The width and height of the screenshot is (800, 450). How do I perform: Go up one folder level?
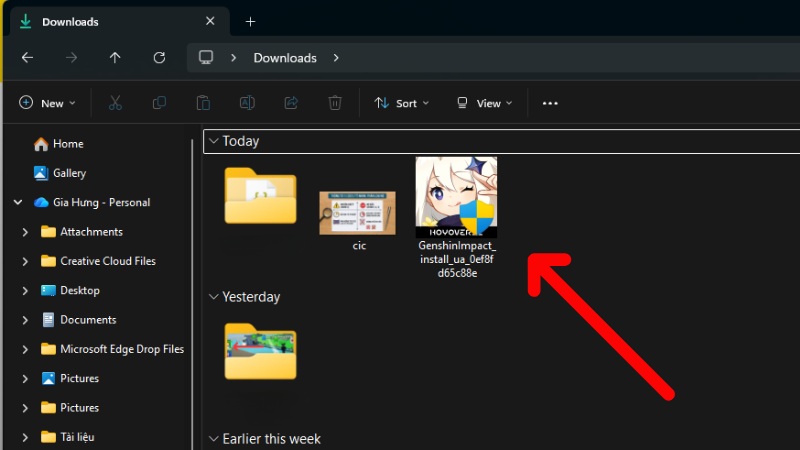115,58
